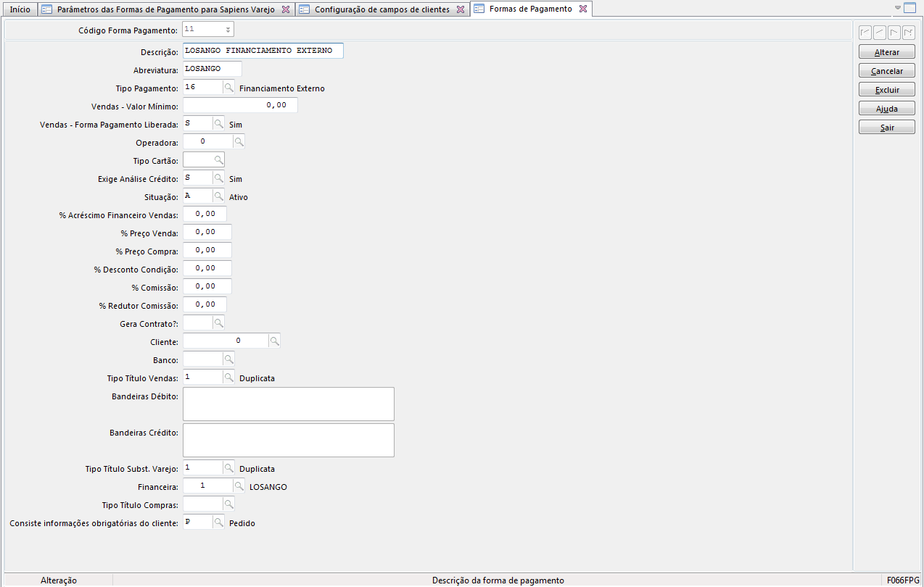Click the window layout icon near the tab strip
Image resolution: width=924 pixels, height=587 pixels.
pyautogui.click(x=910, y=8)
